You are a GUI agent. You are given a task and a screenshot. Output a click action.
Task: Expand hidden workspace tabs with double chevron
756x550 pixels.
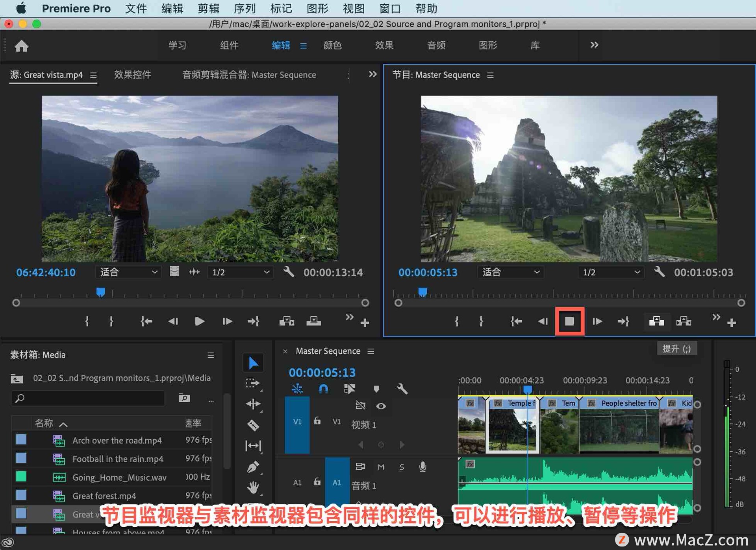pos(594,45)
